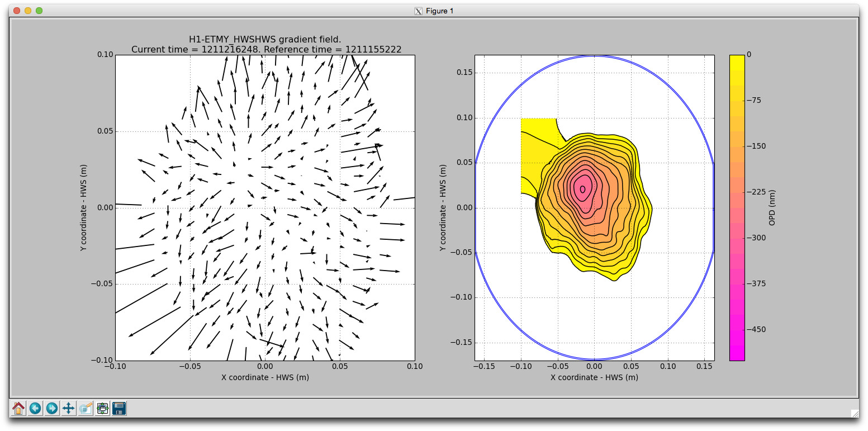Screen dimensions: 868x431
Task: Close the Figure 1 window
Action: tap(17, 11)
